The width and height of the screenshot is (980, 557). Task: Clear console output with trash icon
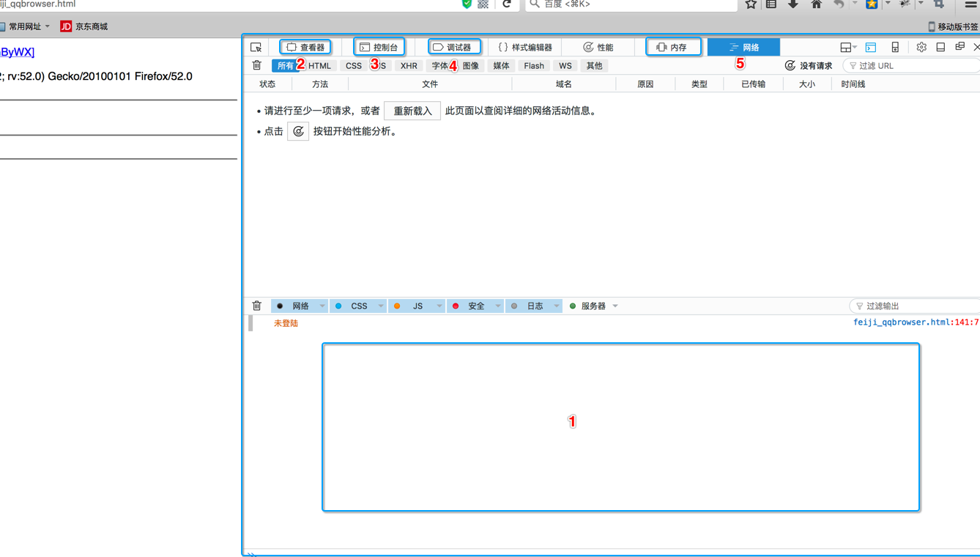[x=257, y=306]
